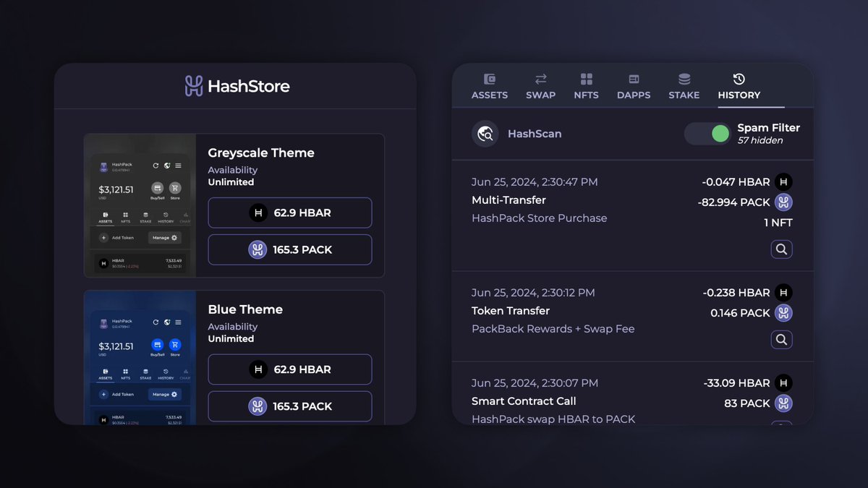Click Manage button in Blue Theme preview
The height and width of the screenshot is (488, 868).
(165, 394)
